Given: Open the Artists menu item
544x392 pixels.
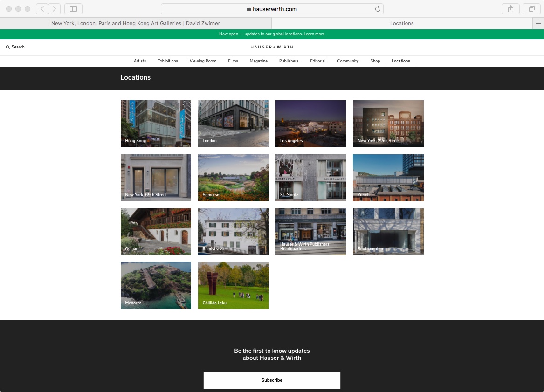Looking at the screenshot, I should (x=140, y=61).
